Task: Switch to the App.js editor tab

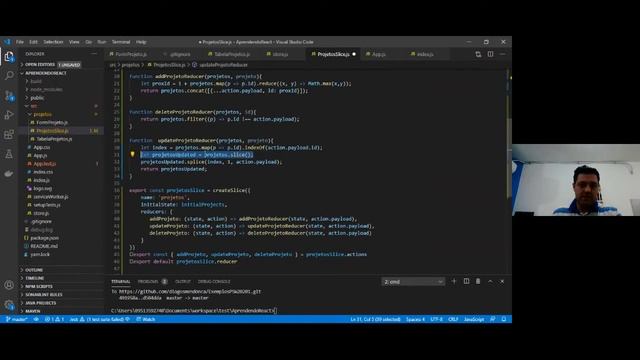Action: click(x=378, y=54)
